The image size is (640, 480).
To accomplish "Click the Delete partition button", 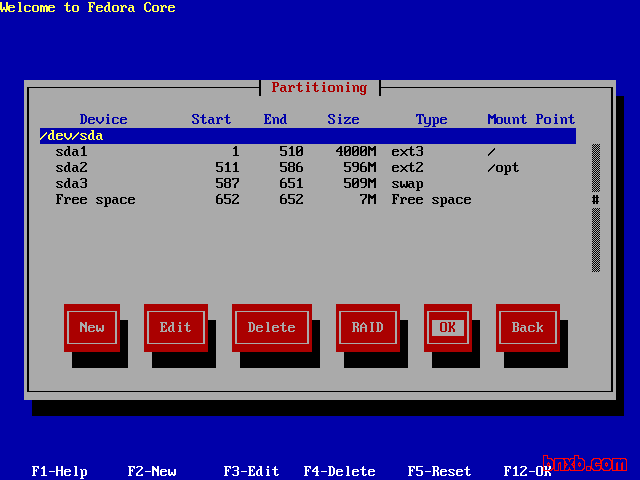I will [271, 327].
